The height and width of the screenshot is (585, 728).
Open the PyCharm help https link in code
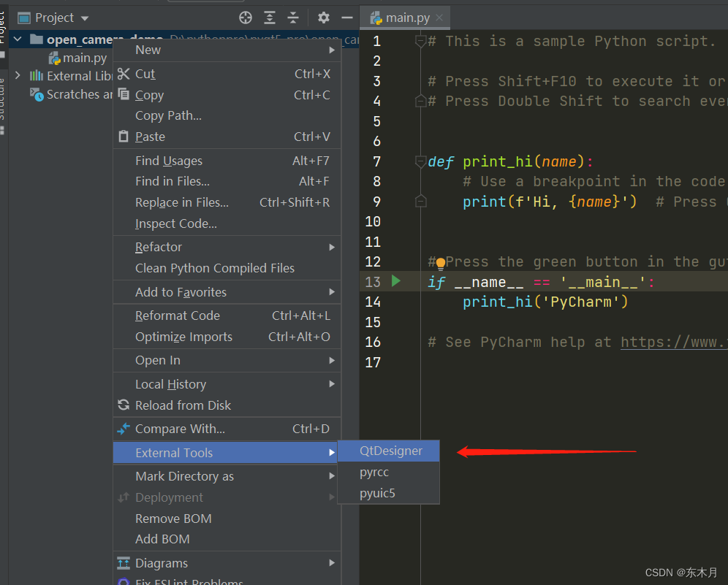click(x=674, y=342)
